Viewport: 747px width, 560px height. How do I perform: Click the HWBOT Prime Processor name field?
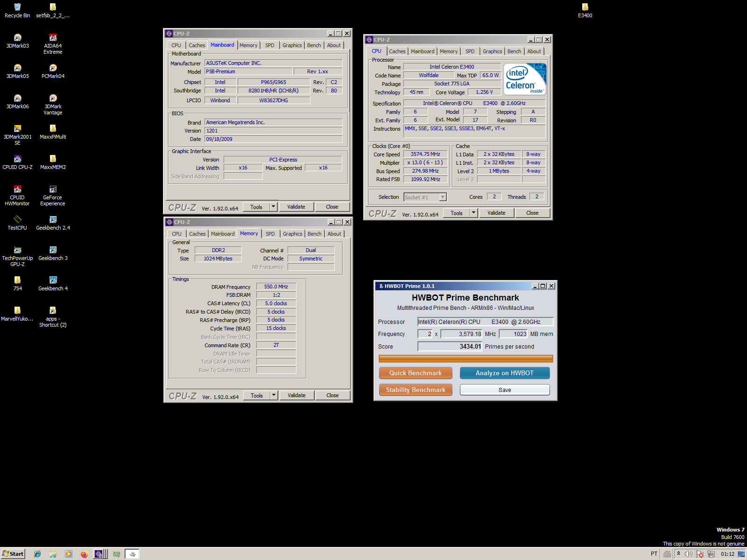486,322
